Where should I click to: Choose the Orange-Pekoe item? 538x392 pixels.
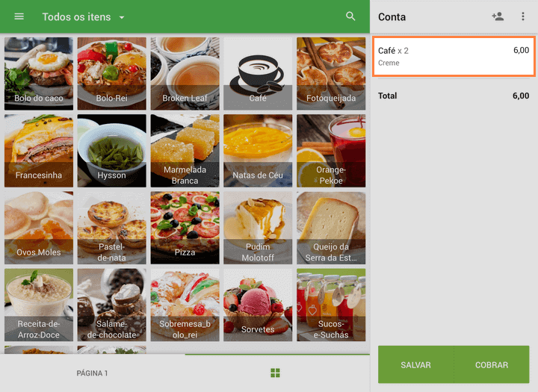tap(331, 150)
